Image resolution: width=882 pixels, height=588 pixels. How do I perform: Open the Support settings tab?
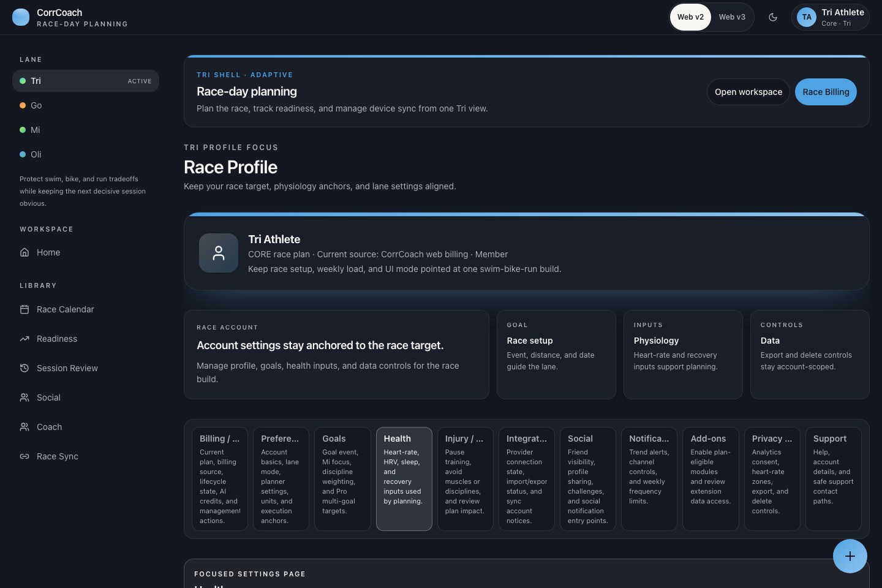click(x=834, y=479)
